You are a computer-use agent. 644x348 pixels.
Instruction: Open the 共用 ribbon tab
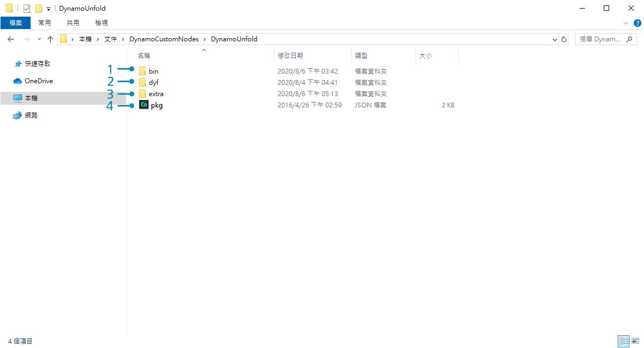(x=73, y=23)
